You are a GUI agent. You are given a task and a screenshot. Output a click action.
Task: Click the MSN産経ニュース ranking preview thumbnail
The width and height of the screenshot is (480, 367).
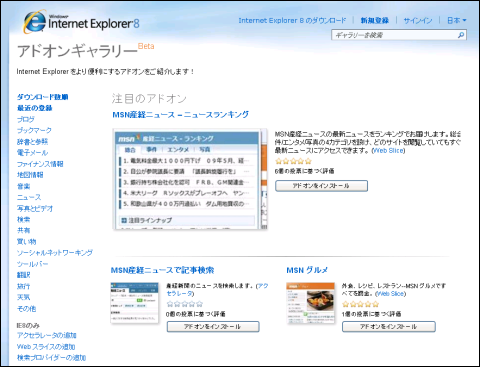(x=190, y=179)
